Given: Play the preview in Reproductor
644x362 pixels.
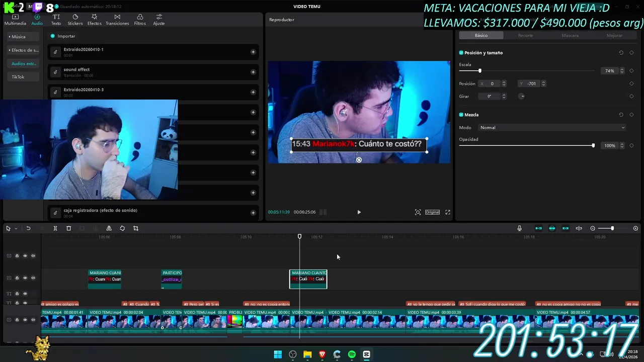Looking at the screenshot, I should pyautogui.click(x=359, y=212).
